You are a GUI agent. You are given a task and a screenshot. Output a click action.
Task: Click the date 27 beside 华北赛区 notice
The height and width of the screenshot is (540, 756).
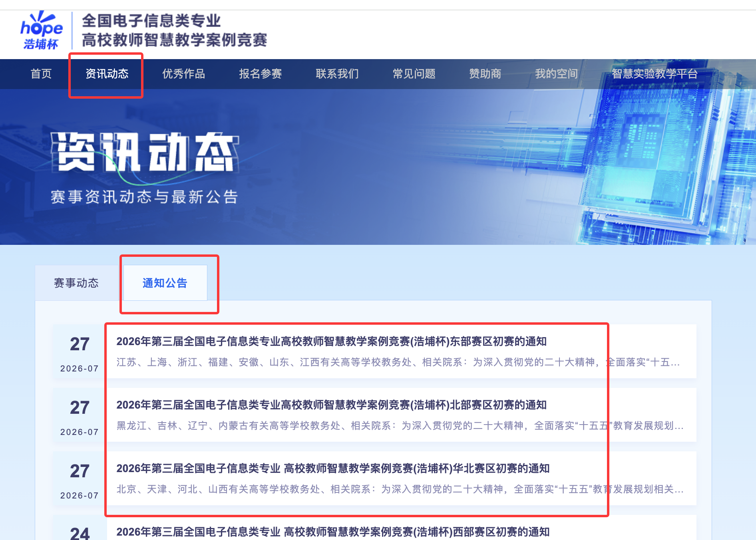click(x=80, y=471)
